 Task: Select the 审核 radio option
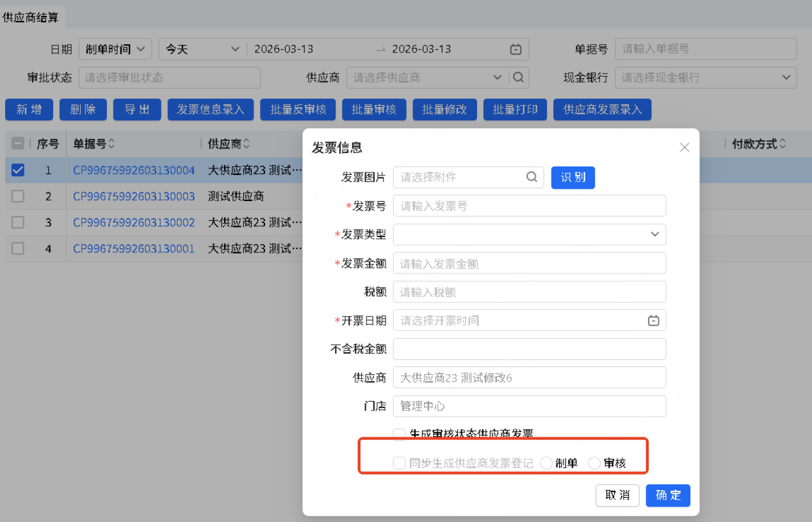[x=594, y=463]
